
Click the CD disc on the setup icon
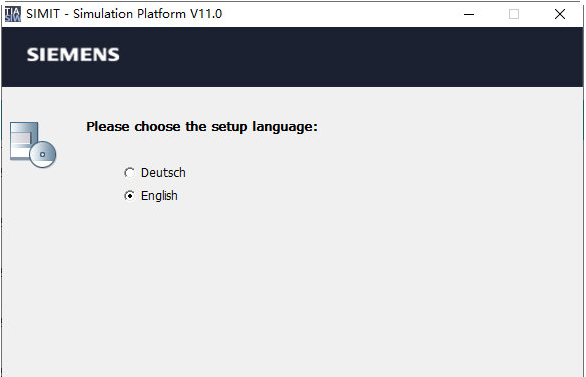click(x=43, y=154)
